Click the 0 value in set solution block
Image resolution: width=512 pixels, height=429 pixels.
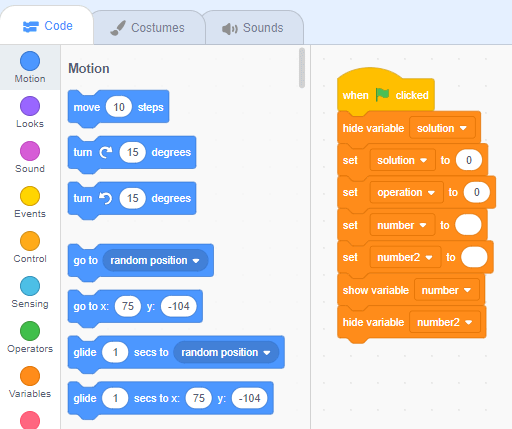[469, 160]
